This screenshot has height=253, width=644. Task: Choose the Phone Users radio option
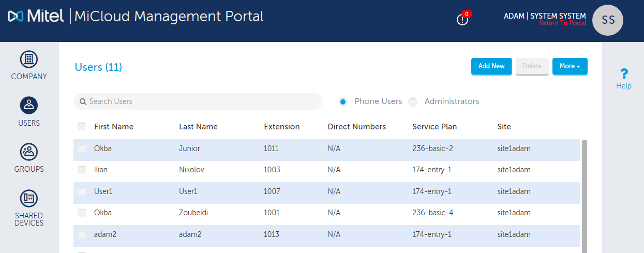tap(343, 102)
